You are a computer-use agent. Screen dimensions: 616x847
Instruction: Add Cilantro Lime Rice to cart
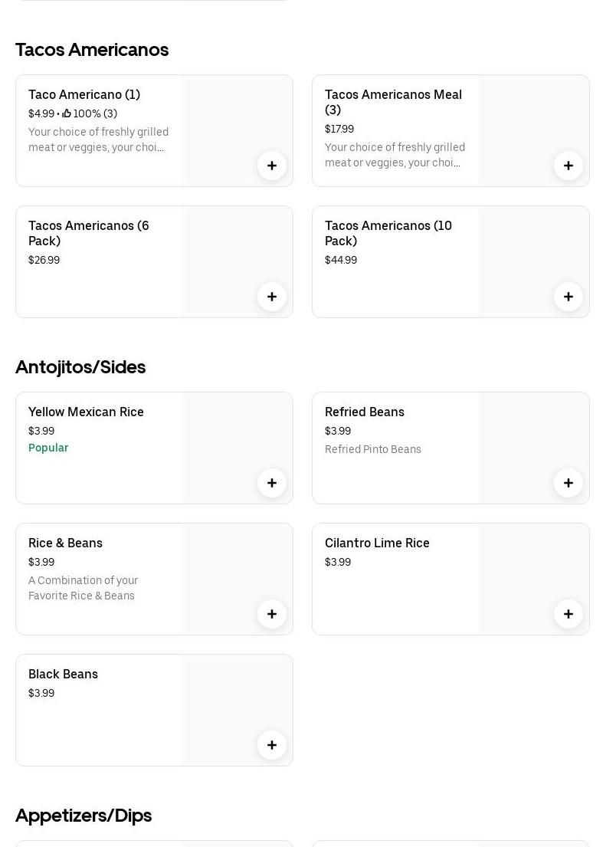pos(568,614)
